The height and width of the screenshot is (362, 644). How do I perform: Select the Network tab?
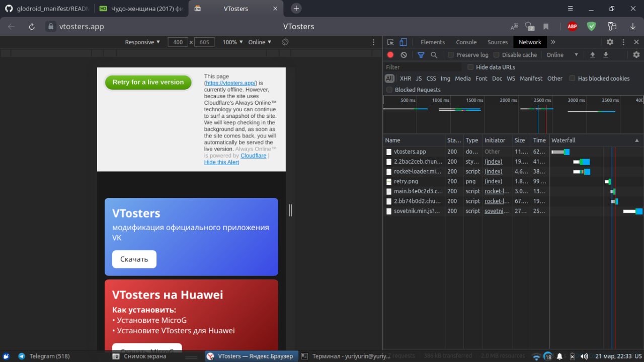tap(530, 42)
